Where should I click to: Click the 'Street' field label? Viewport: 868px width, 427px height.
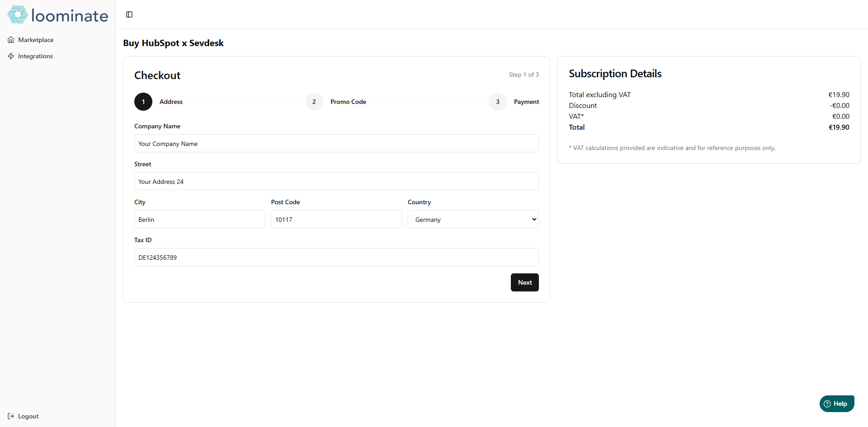pos(143,164)
